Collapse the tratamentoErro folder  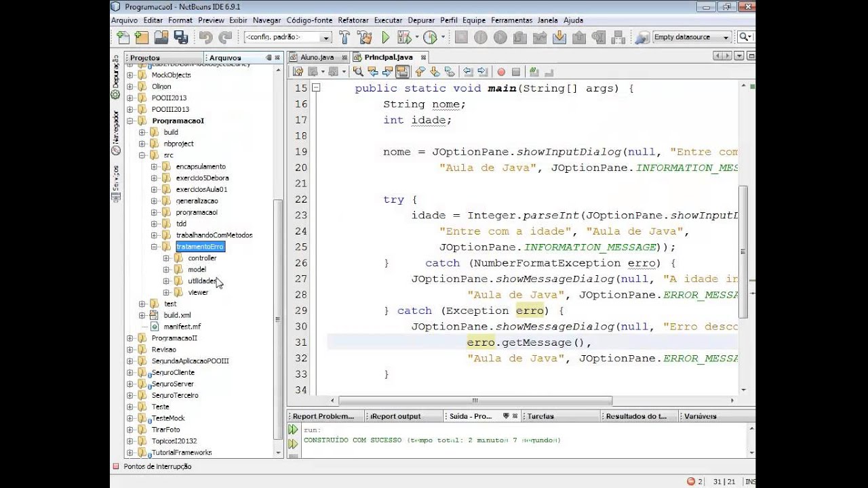tap(154, 247)
